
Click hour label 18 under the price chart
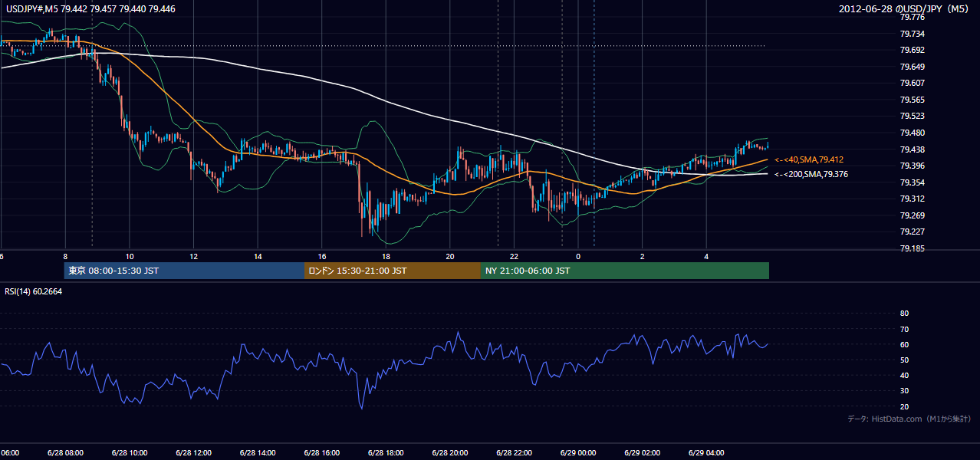click(386, 257)
